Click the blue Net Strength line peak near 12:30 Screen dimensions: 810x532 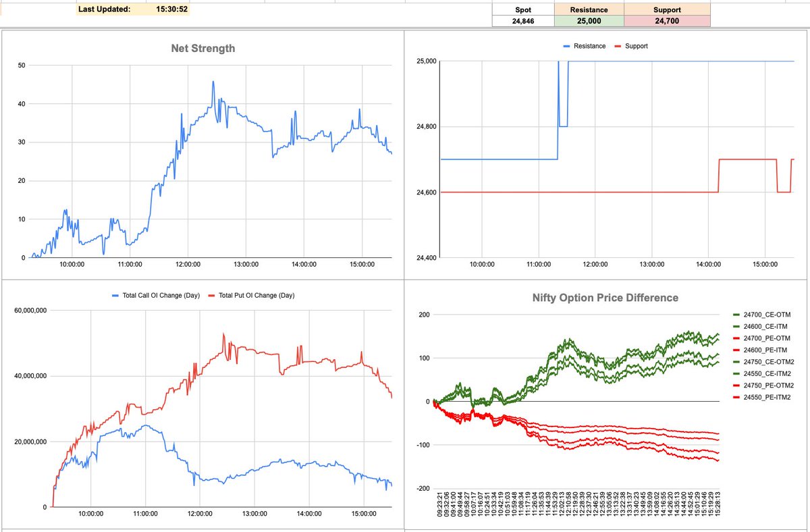coord(213,82)
